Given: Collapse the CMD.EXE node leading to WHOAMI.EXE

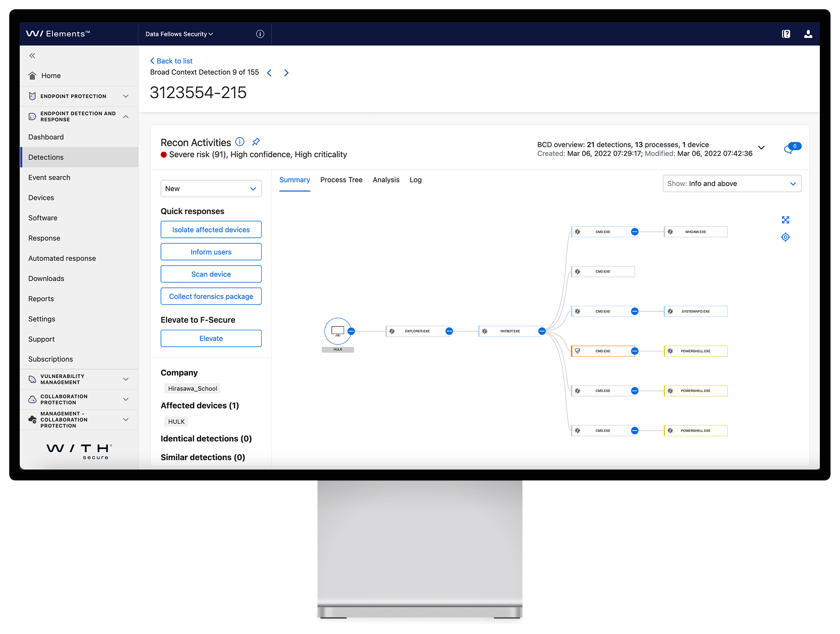Looking at the screenshot, I should point(635,232).
